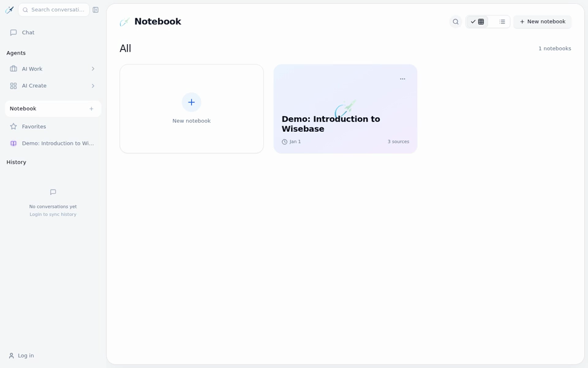Click the 1 notebooks count text
The image size is (588, 368).
(x=555, y=48)
